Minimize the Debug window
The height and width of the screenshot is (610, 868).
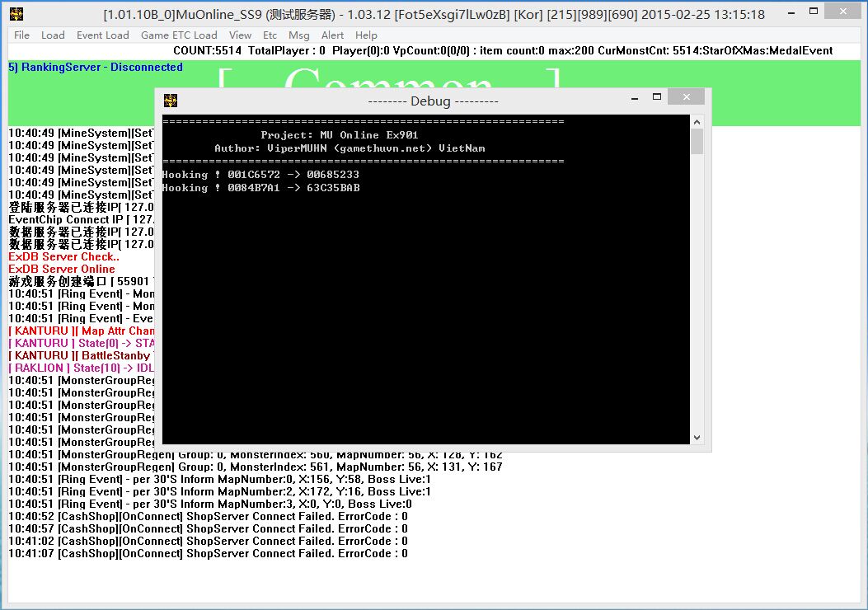tap(635, 97)
